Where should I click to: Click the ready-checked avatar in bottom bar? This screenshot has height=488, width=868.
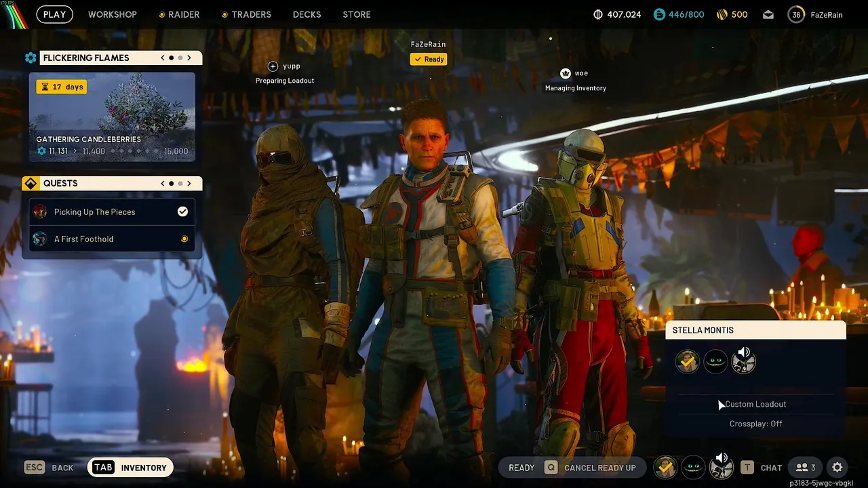(x=665, y=467)
